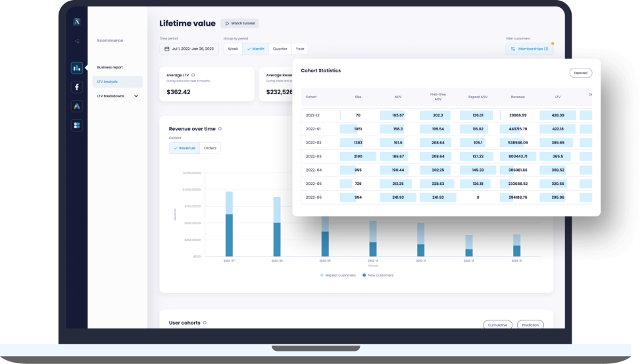The width and height of the screenshot is (644, 364).
Task: Expand the LTV Breakdowns chevron
Action: (x=136, y=96)
